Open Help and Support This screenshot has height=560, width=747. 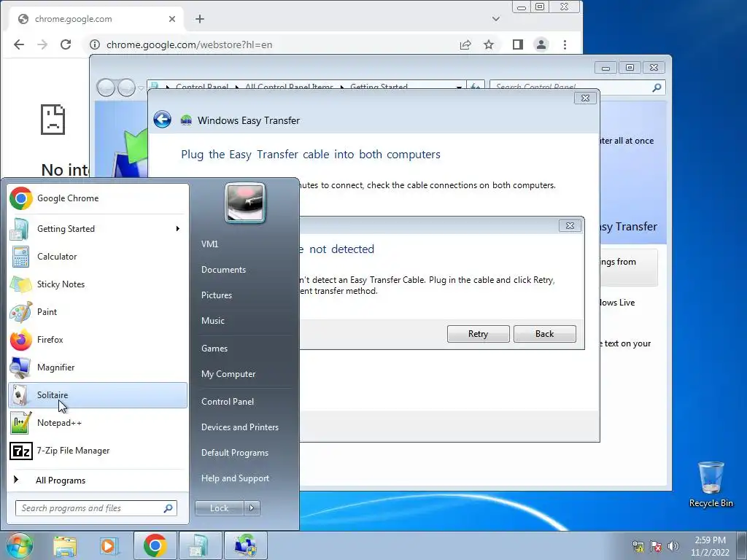tap(235, 478)
